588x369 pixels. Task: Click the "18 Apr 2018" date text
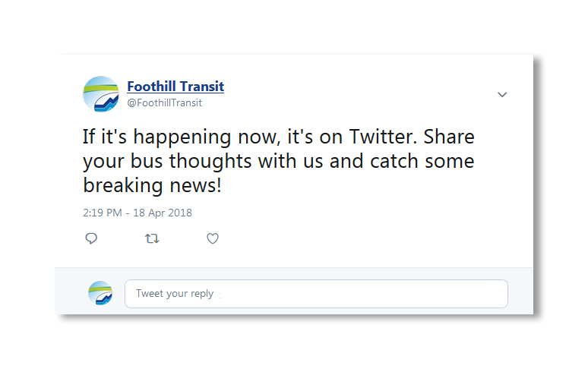pyautogui.click(x=161, y=213)
